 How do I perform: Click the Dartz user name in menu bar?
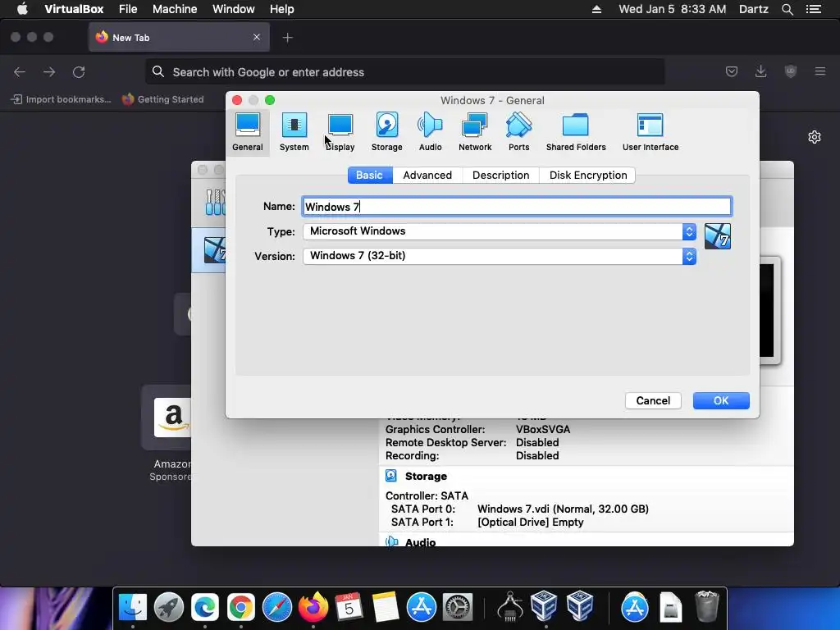pos(753,9)
